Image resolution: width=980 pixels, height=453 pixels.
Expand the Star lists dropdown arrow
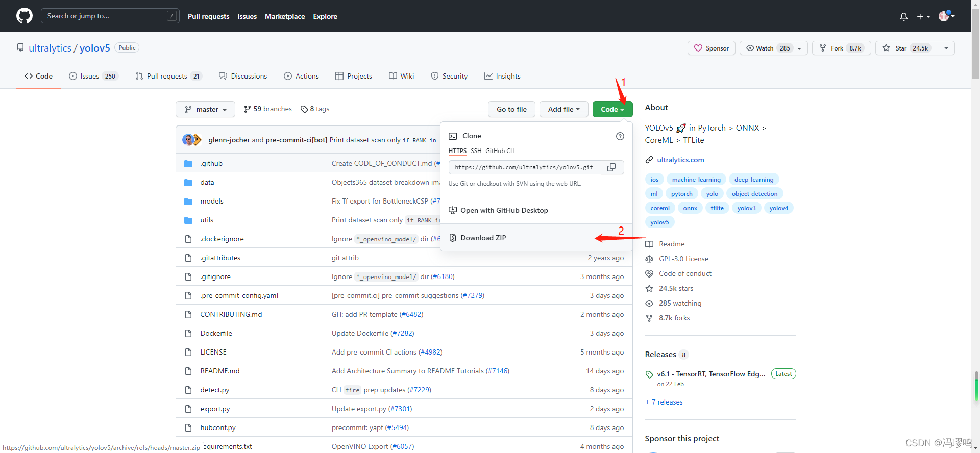tap(946, 48)
